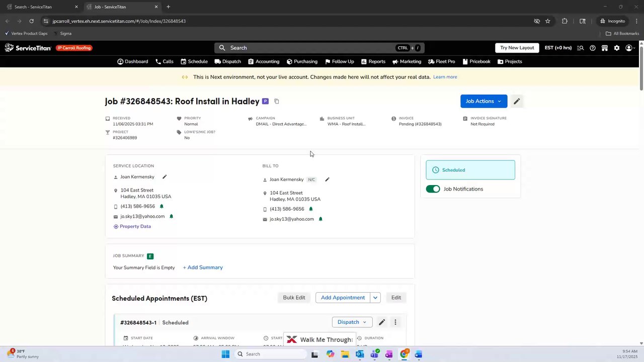The image size is (644, 362).
Task: Reload the page with the browser refresh icon
Action: point(31,21)
